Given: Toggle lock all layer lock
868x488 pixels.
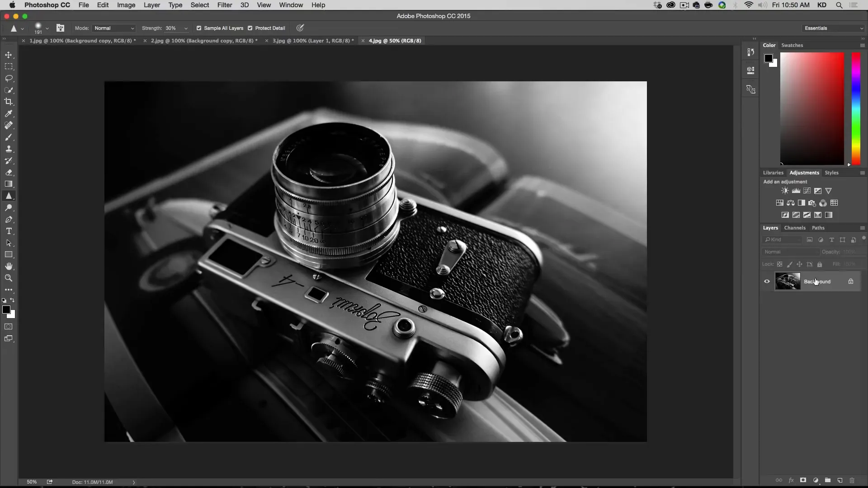Looking at the screenshot, I should (x=820, y=264).
